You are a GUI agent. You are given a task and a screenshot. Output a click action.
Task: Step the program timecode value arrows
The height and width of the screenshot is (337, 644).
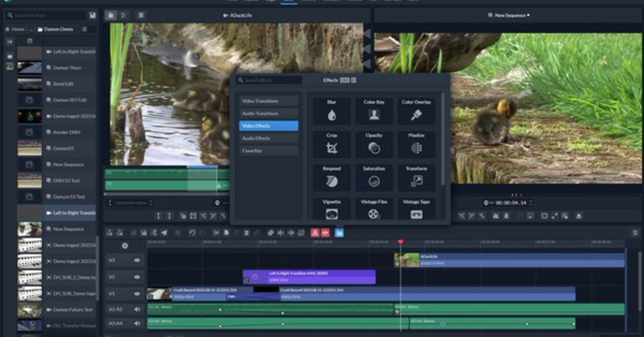pos(531,203)
